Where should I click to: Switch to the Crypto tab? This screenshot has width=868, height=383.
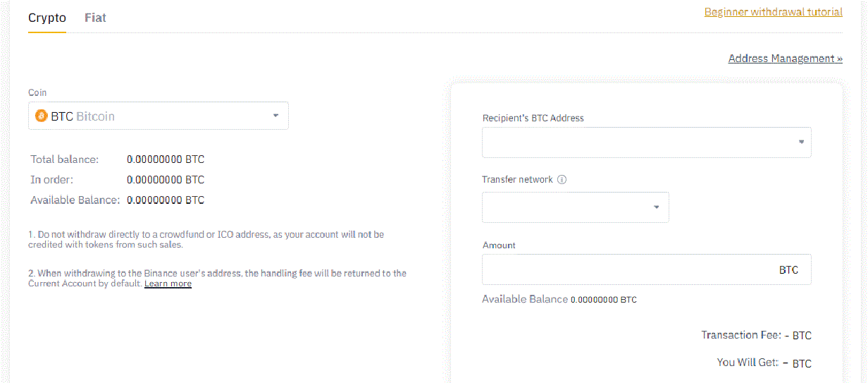[x=47, y=18]
